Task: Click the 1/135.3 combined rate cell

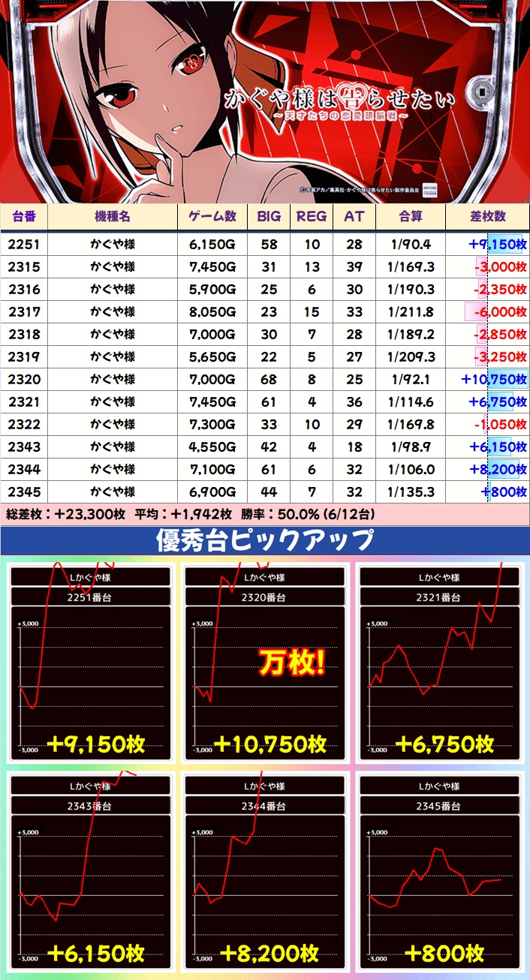Action: (x=411, y=492)
